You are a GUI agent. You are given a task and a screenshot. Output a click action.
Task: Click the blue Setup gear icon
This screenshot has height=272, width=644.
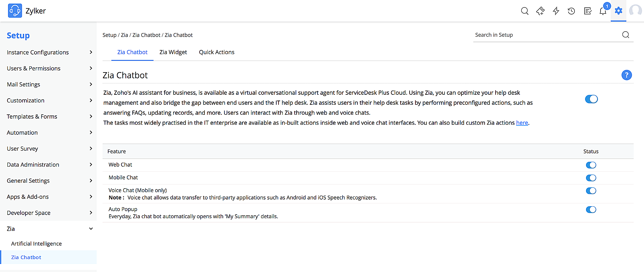618,11
